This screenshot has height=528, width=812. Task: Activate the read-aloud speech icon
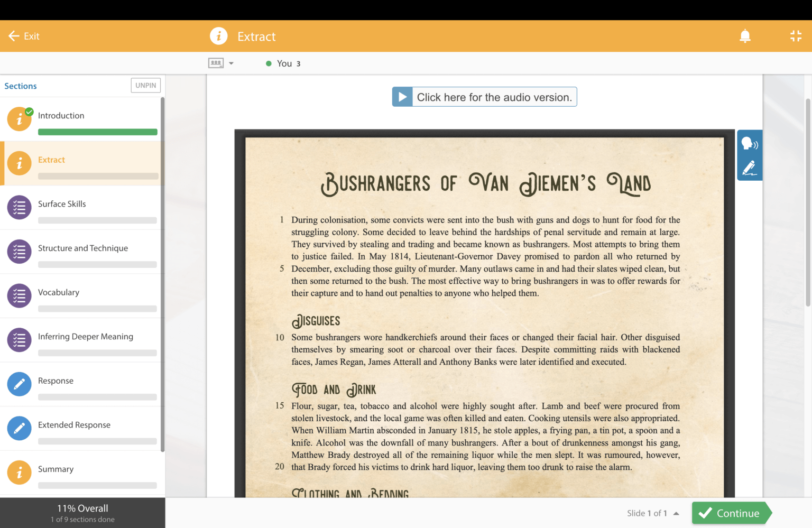pyautogui.click(x=750, y=143)
